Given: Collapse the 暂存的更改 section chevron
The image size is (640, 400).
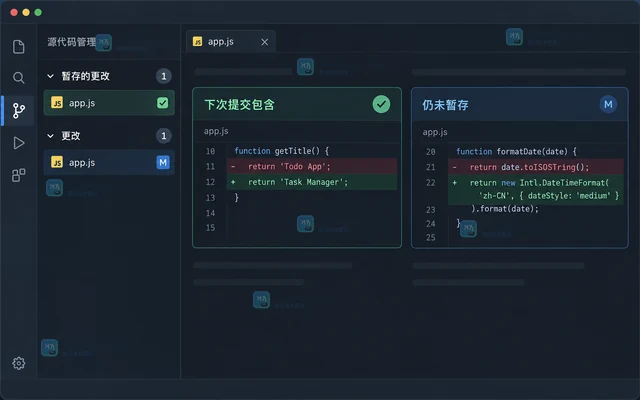Looking at the screenshot, I should point(50,76).
